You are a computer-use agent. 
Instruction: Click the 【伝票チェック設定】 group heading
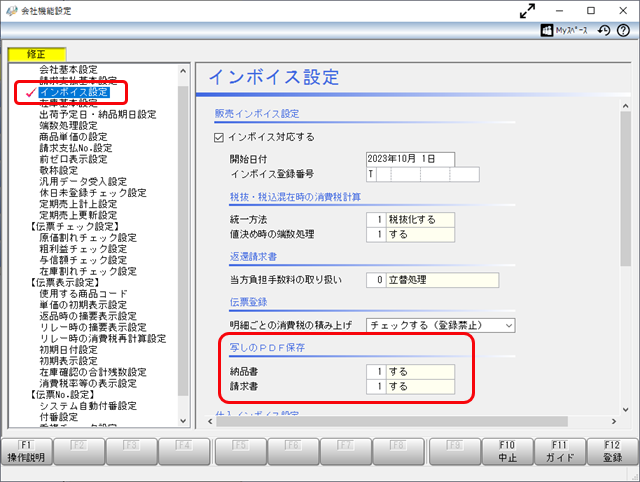pos(74,227)
